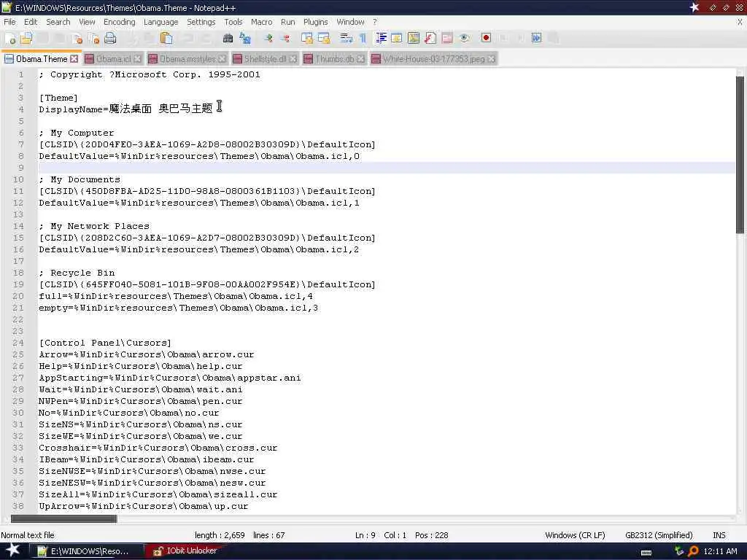Click Windows (CR LF) in status bar
This screenshot has height=560, width=747.
pyautogui.click(x=575, y=535)
